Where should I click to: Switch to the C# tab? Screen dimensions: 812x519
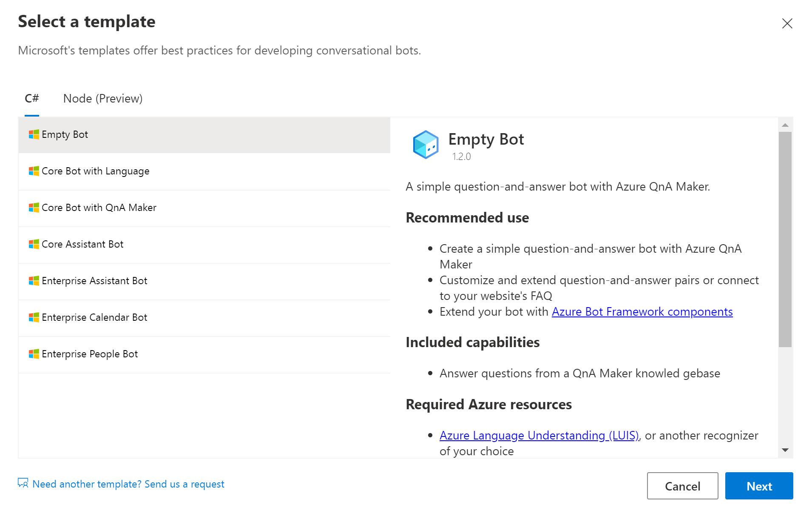point(32,99)
